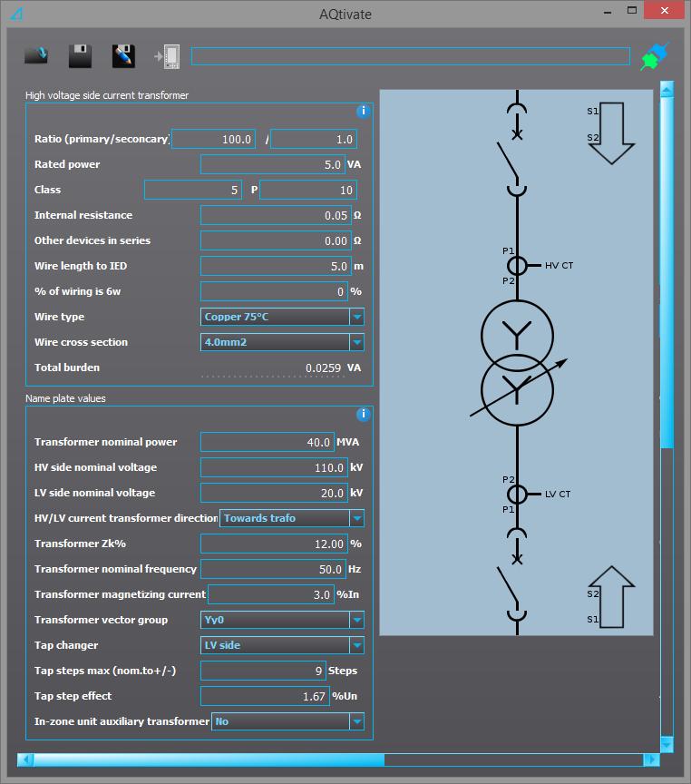The height and width of the screenshot is (784, 691).
Task: Click the horizontal scrollbar thumb
Action: tap(209, 760)
